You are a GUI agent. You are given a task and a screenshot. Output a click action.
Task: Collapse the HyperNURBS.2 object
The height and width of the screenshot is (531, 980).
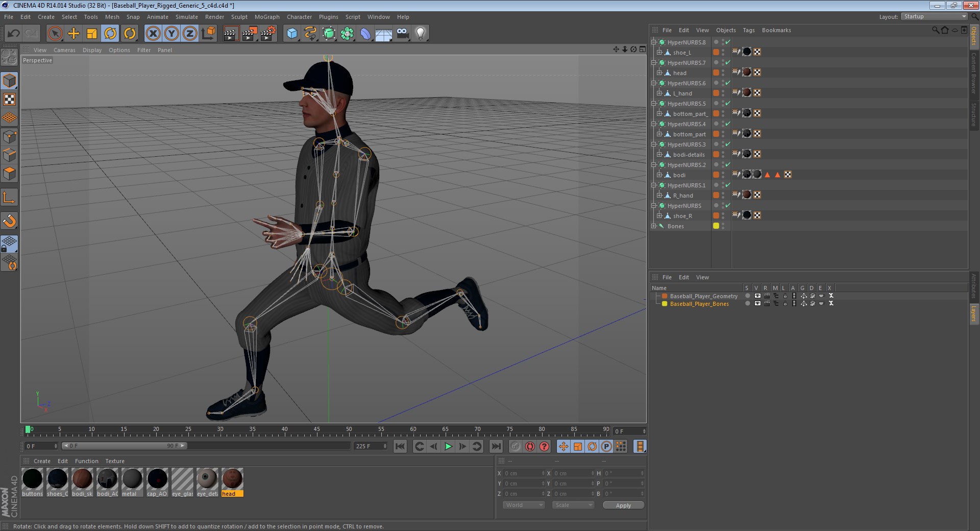coord(653,164)
